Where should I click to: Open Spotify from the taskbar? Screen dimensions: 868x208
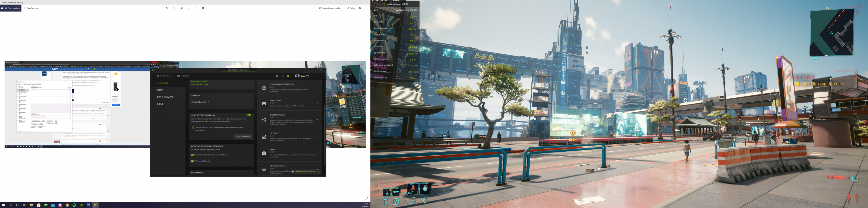click(74, 205)
